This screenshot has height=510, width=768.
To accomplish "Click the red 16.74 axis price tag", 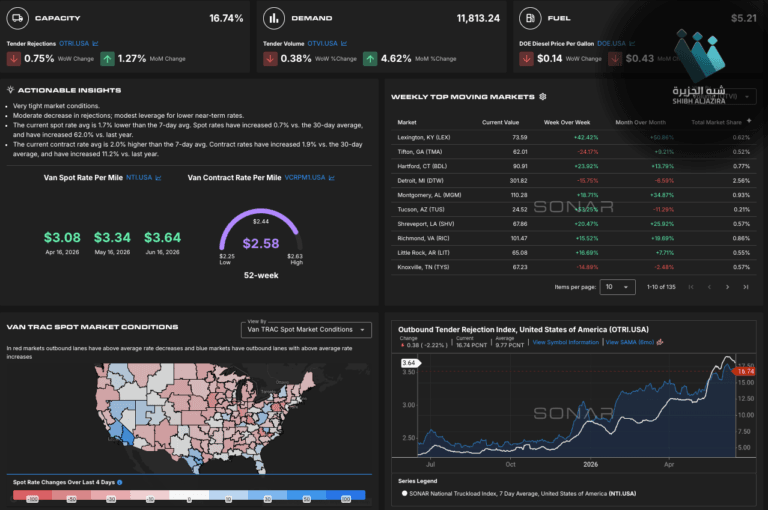I will click(744, 371).
